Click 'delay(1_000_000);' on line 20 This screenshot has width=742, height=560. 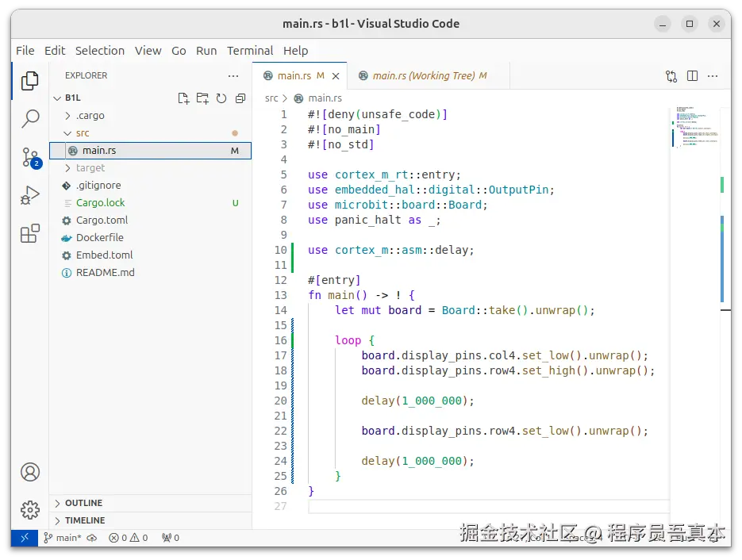[x=418, y=401]
